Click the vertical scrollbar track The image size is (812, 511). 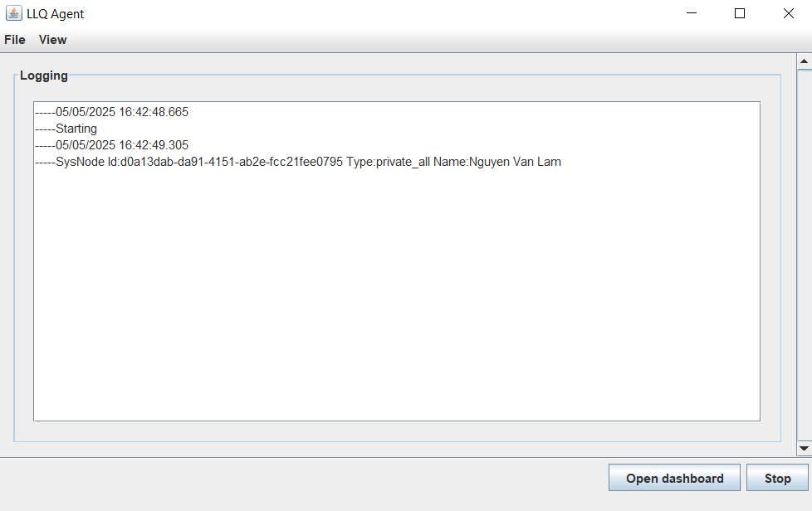(x=804, y=255)
